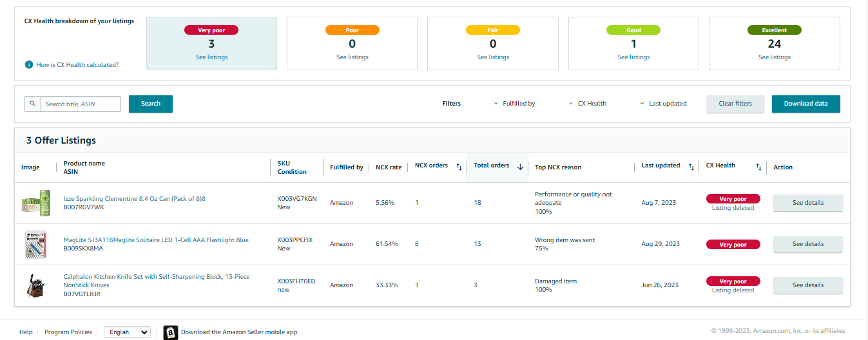The height and width of the screenshot is (340, 868).
Task: Open How is CX Health calculated link
Action: (x=77, y=65)
